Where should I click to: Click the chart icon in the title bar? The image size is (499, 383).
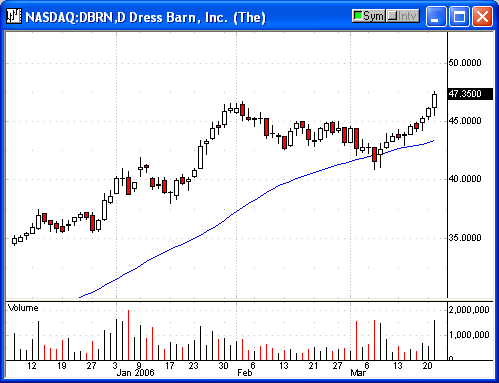[x=14, y=16]
